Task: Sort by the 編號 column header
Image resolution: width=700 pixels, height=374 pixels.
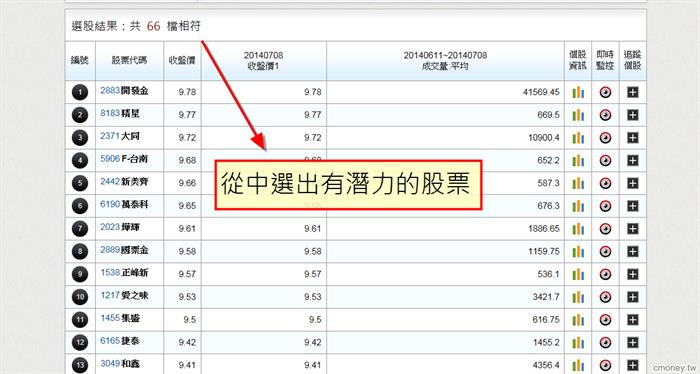Action: tap(80, 61)
